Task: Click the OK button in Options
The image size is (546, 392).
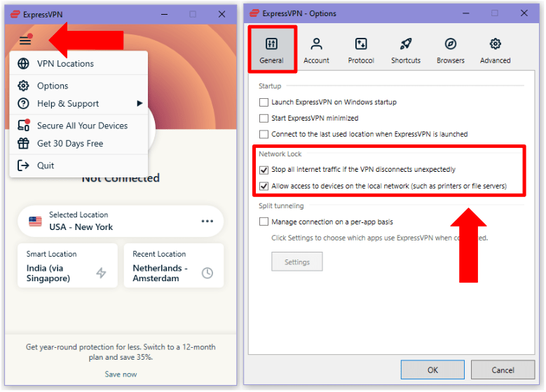Action: click(x=432, y=370)
